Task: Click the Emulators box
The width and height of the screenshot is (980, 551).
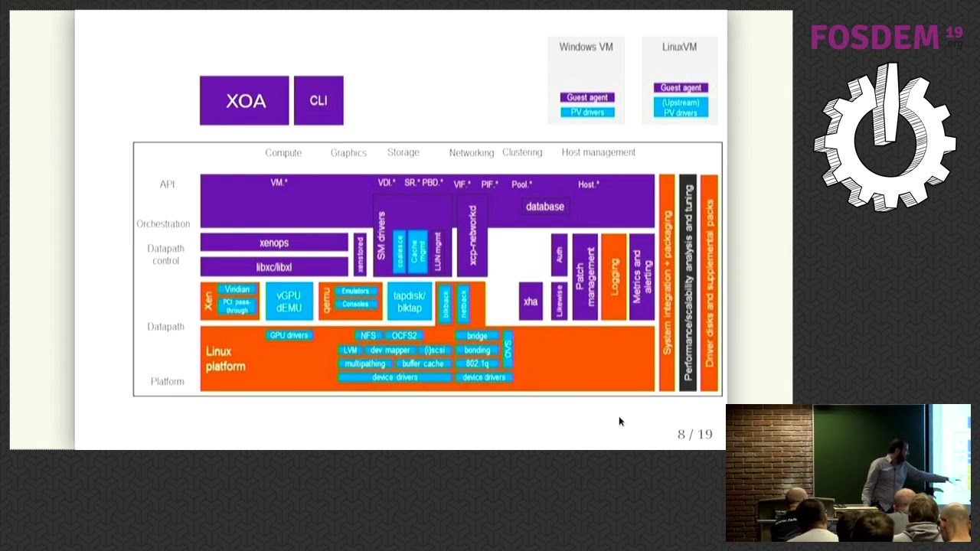Action: (x=355, y=291)
